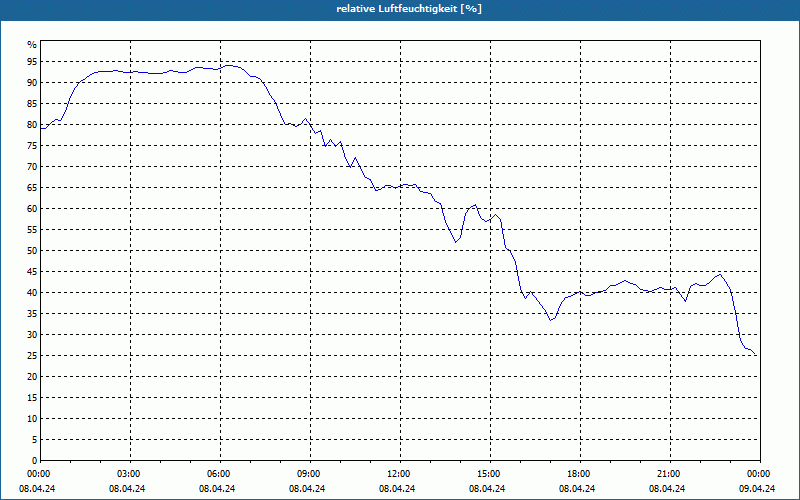This screenshot has width=800, height=500.
Task: Click the 45 y-axis tick label
Action: tap(32, 271)
